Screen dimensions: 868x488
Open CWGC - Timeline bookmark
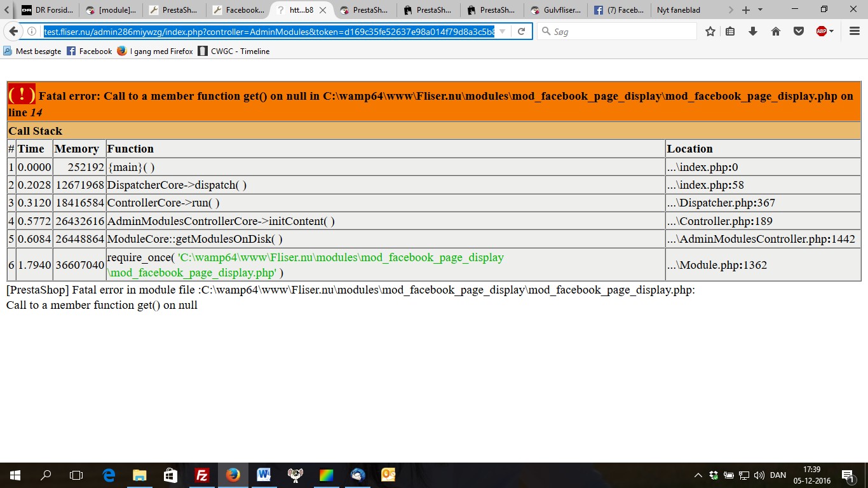click(234, 51)
